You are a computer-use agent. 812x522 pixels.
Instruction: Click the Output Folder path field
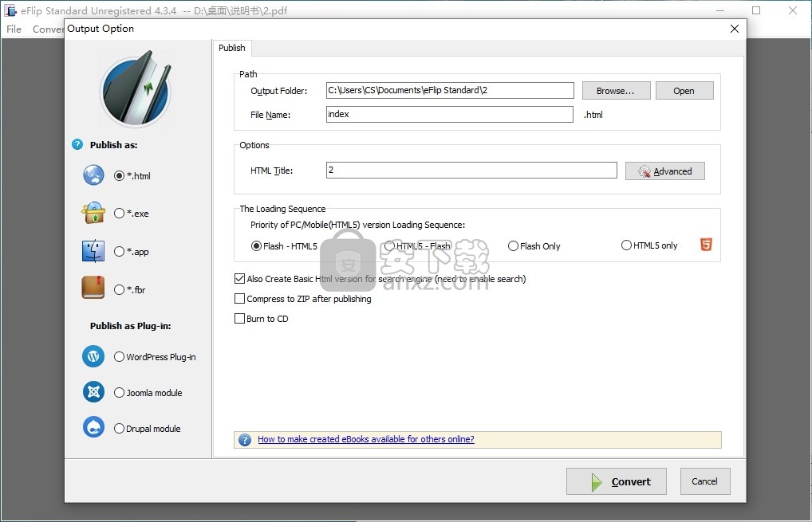(x=450, y=90)
